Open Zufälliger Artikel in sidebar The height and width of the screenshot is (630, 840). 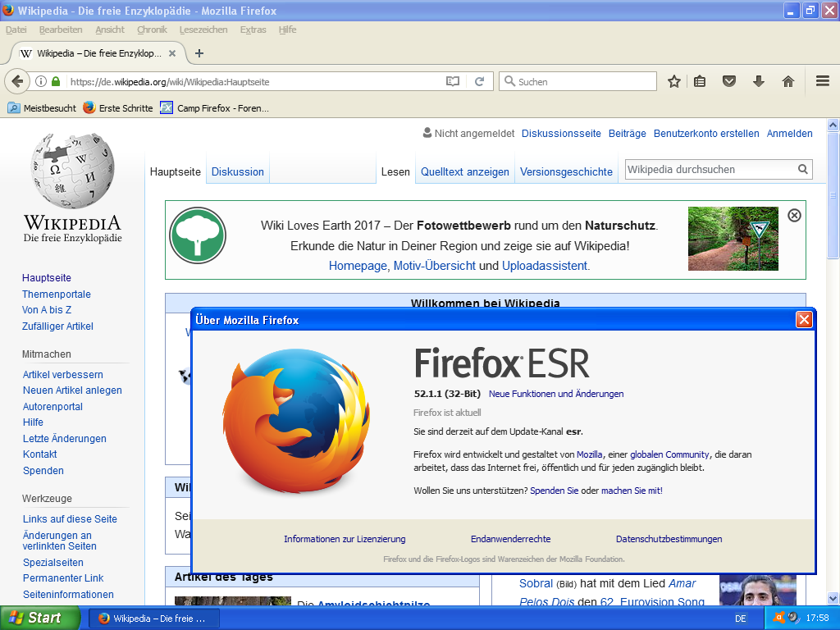[57, 326]
